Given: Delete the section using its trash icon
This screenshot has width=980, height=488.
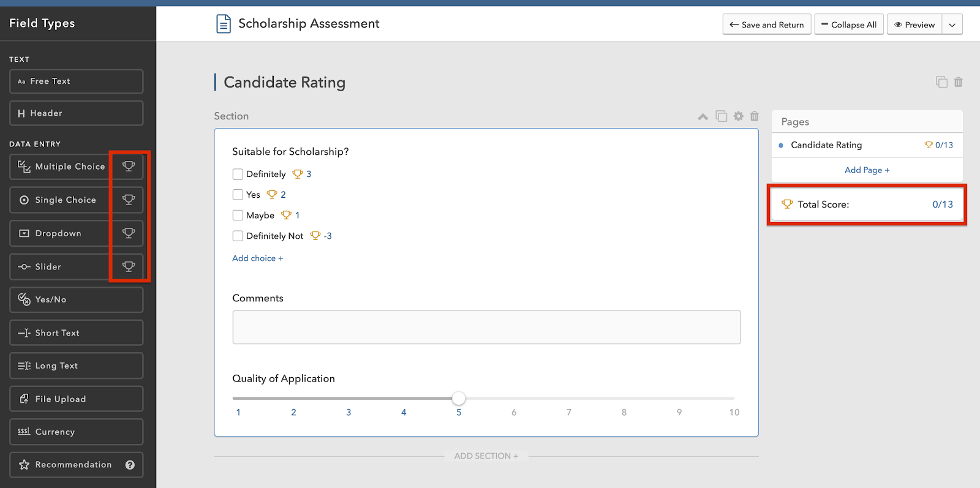Looking at the screenshot, I should click(x=755, y=116).
